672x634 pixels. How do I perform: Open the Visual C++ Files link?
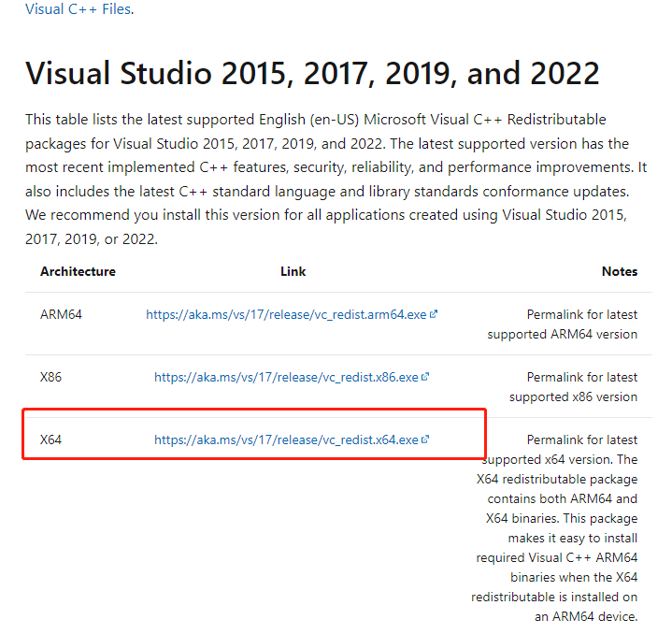tap(78, 9)
